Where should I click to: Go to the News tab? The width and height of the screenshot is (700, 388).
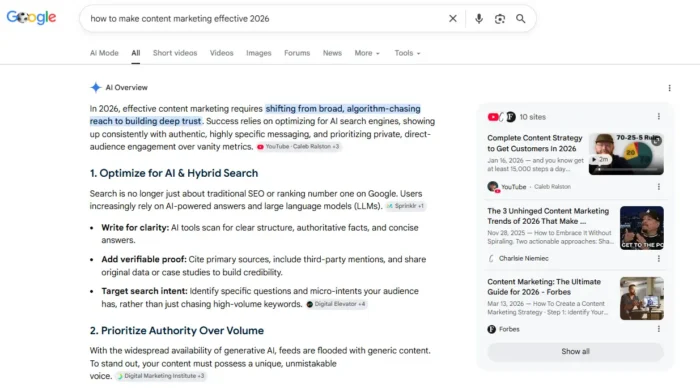click(332, 53)
